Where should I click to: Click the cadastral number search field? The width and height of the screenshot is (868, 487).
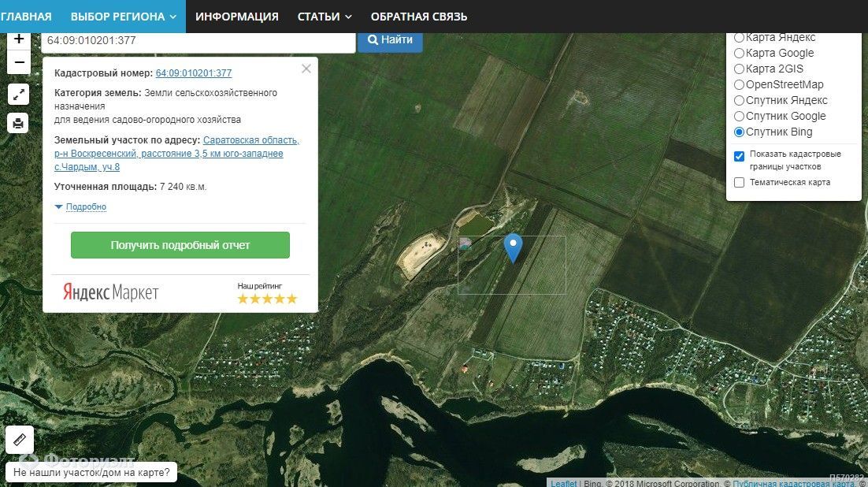coord(198,39)
